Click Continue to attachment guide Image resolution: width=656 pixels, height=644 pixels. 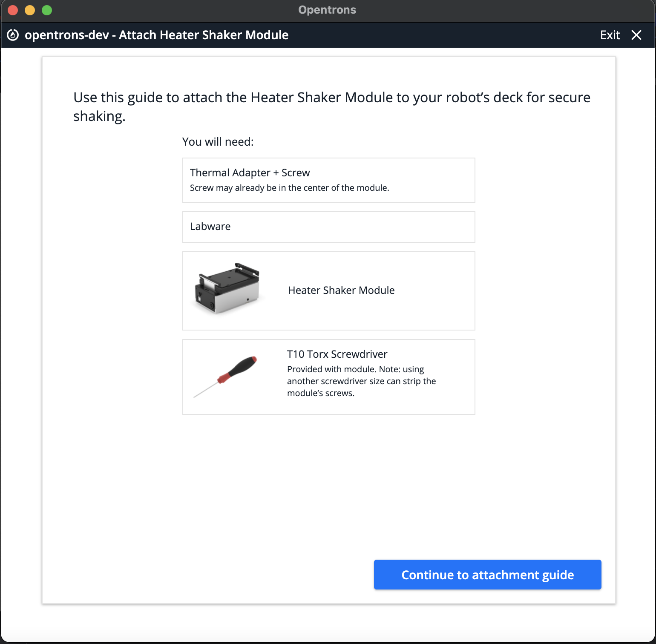pos(487,575)
